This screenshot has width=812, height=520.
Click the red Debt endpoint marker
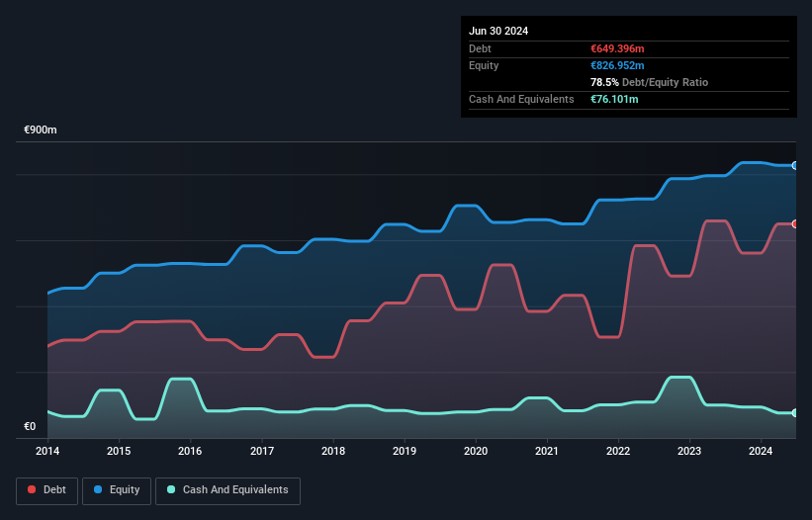point(795,224)
